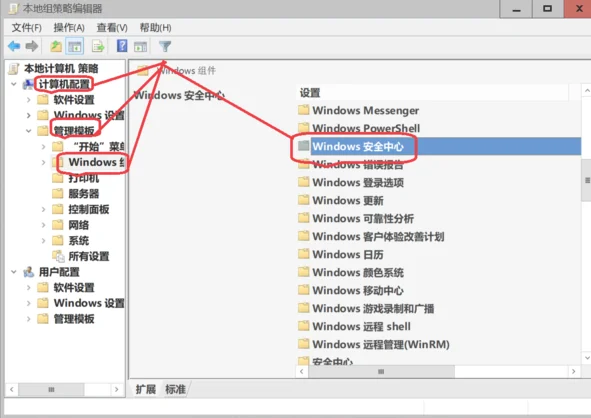The image size is (591, 418).
Task: Click the Back arrow toolbar icon
Action: (14, 46)
